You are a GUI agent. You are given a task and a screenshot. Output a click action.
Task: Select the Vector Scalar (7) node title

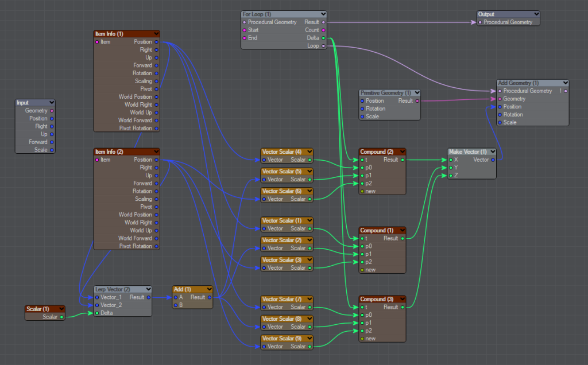281,299
